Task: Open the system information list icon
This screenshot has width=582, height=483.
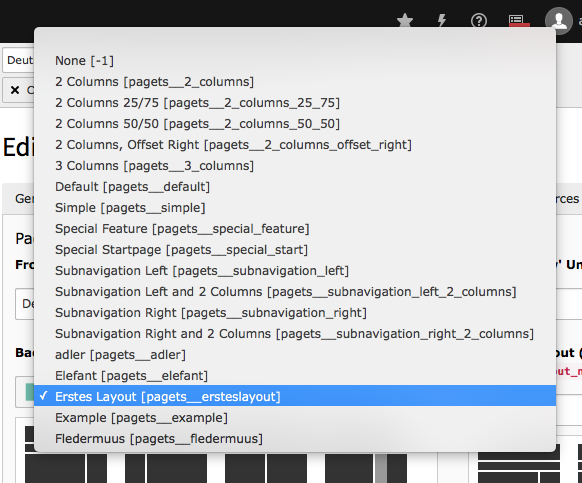Action: [x=519, y=20]
